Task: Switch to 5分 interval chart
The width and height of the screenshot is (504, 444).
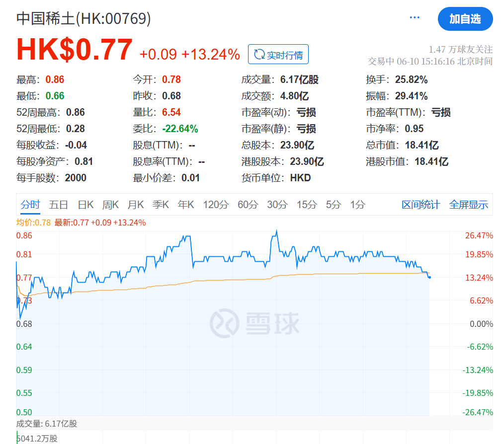Action: pyautogui.click(x=334, y=205)
